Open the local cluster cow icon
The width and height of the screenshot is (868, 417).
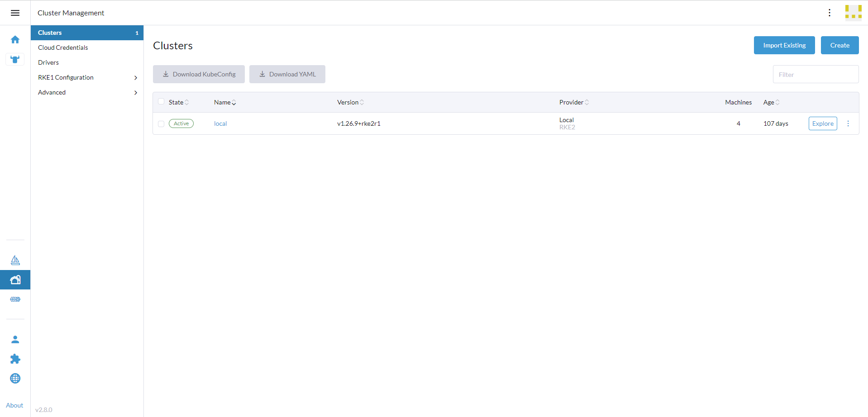(x=15, y=59)
